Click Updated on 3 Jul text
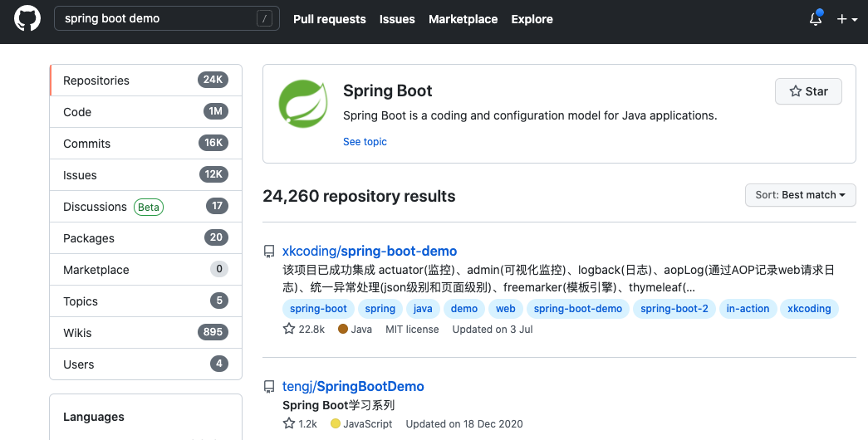Screen dimensions: 868x440 492,330
